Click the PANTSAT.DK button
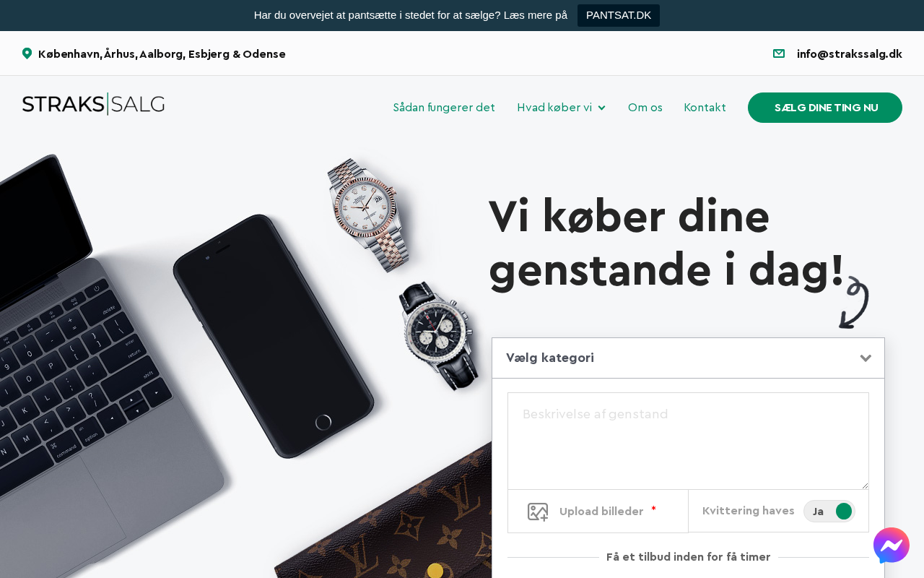The height and width of the screenshot is (578, 924). pos(619,15)
